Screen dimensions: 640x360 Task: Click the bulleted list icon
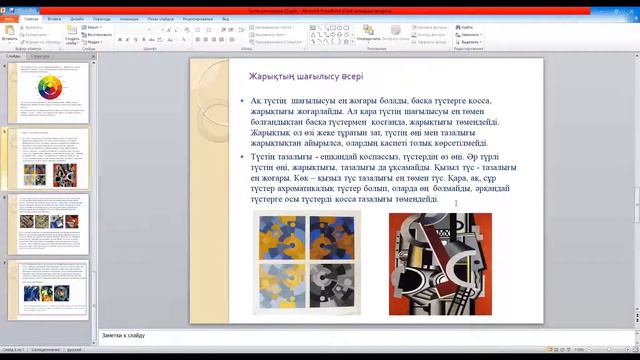[198, 30]
